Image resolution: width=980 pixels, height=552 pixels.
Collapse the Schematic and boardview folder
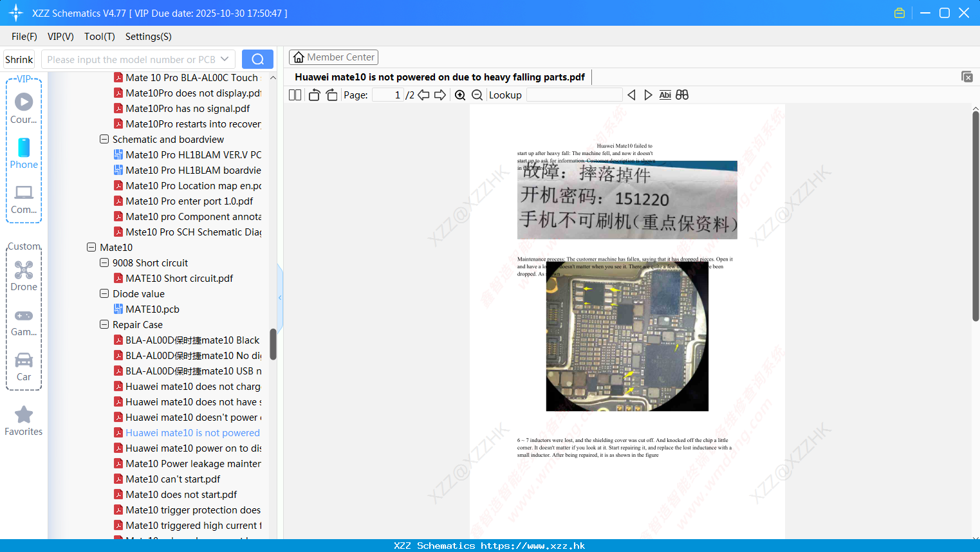[x=104, y=139]
